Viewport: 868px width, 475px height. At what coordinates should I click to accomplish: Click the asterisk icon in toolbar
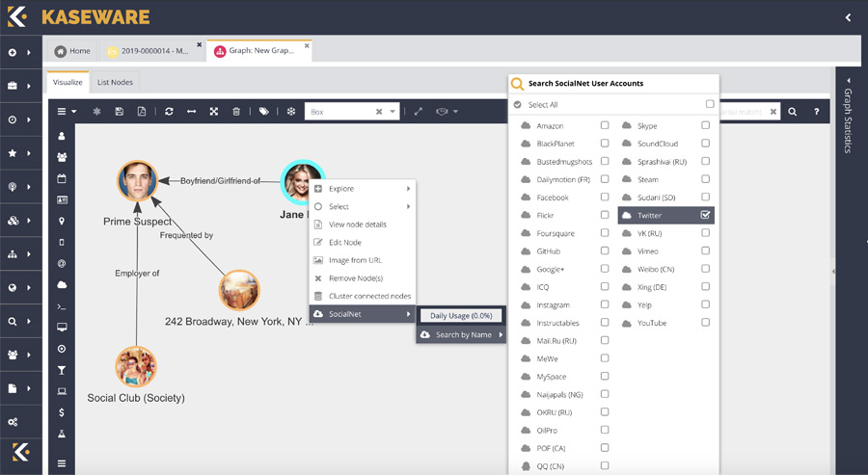tap(96, 111)
